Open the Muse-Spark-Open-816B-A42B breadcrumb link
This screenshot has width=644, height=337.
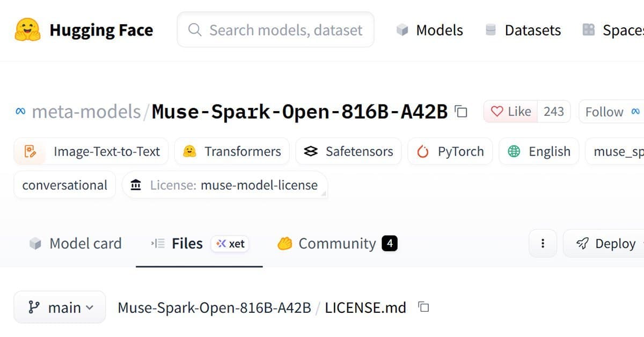pos(214,307)
